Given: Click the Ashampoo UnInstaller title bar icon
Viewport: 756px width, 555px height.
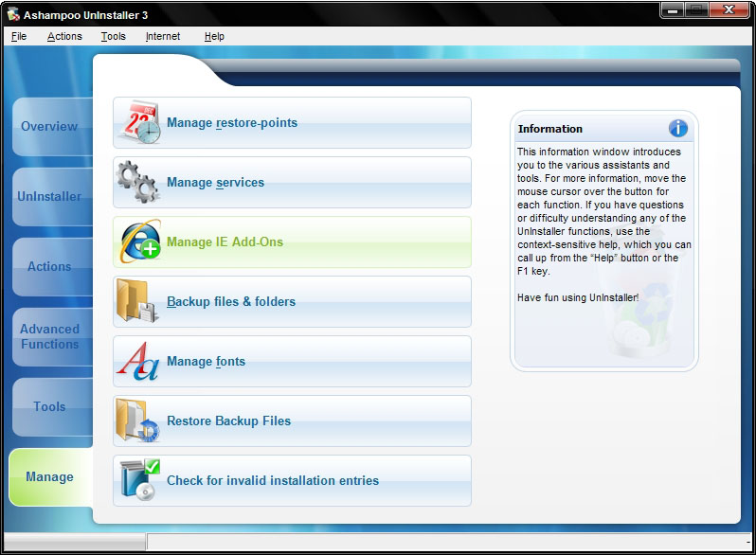Looking at the screenshot, I should click(13, 14).
